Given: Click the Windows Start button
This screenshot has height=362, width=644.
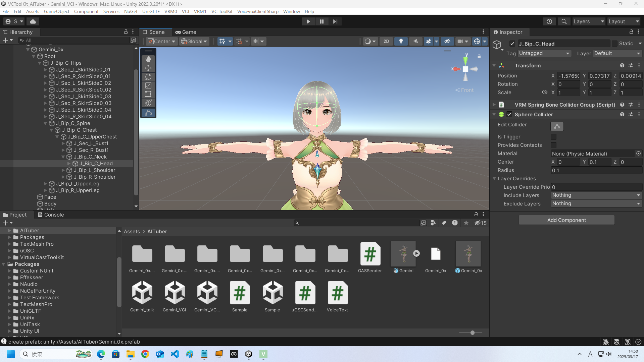Looking at the screenshot, I should (11, 354).
